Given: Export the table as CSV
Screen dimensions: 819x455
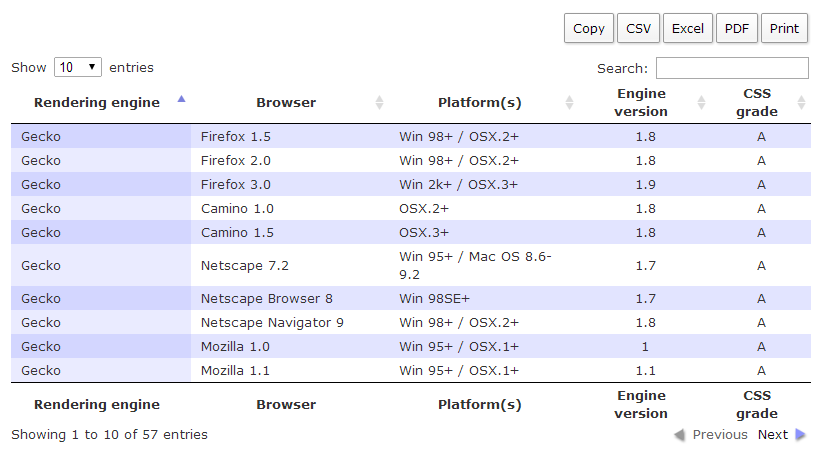Looking at the screenshot, I should tap(638, 28).
